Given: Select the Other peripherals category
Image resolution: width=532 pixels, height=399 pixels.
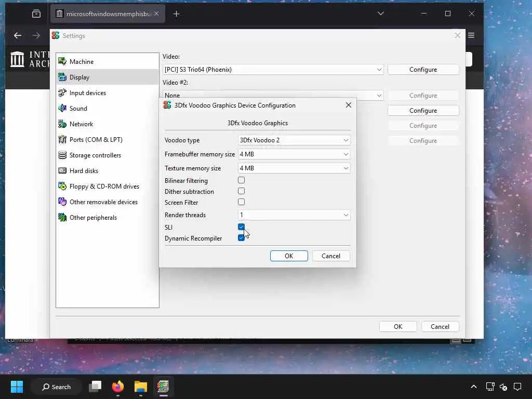Looking at the screenshot, I should [107, 218].
